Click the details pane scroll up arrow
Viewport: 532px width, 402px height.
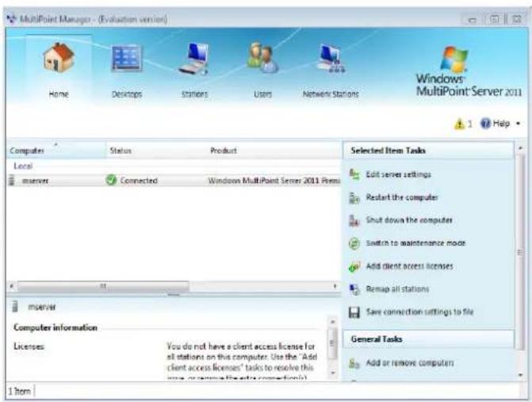[x=333, y=322]
